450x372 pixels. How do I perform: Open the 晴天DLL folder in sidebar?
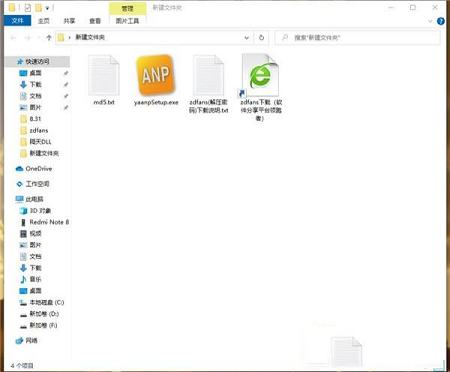tap(40, 142)
